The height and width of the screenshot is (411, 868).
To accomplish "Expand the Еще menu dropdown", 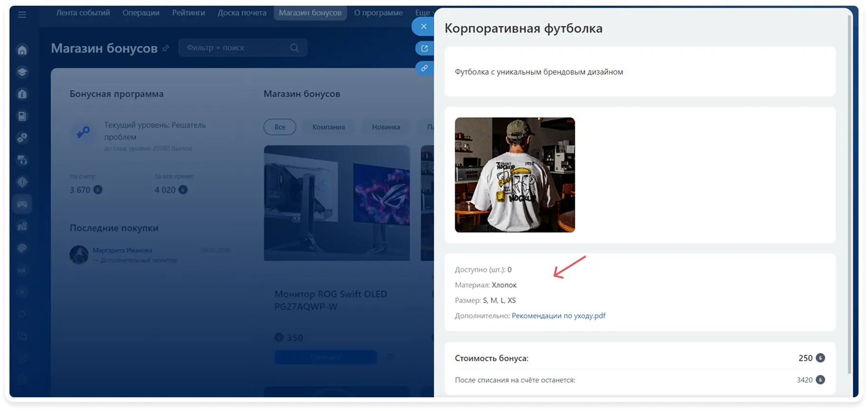I will tap(424, 13).
